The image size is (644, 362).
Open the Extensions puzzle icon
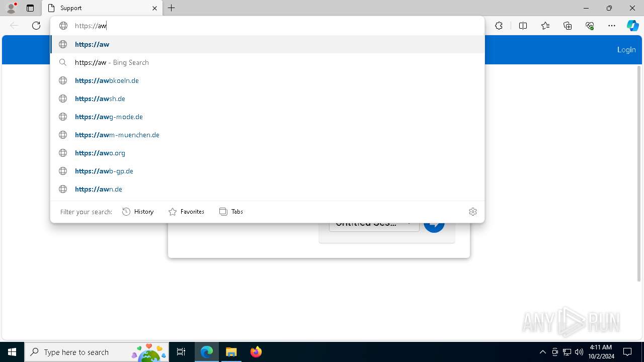click(499, 26)
